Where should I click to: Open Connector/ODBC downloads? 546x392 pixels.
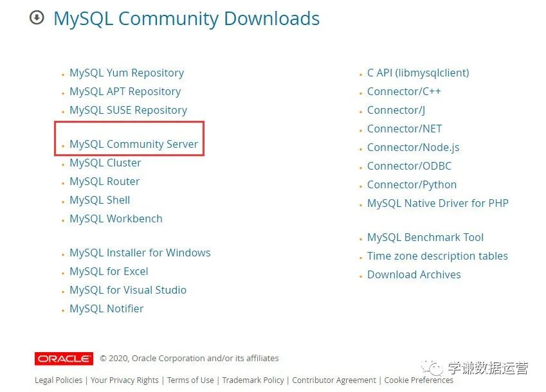pos(409,166)
